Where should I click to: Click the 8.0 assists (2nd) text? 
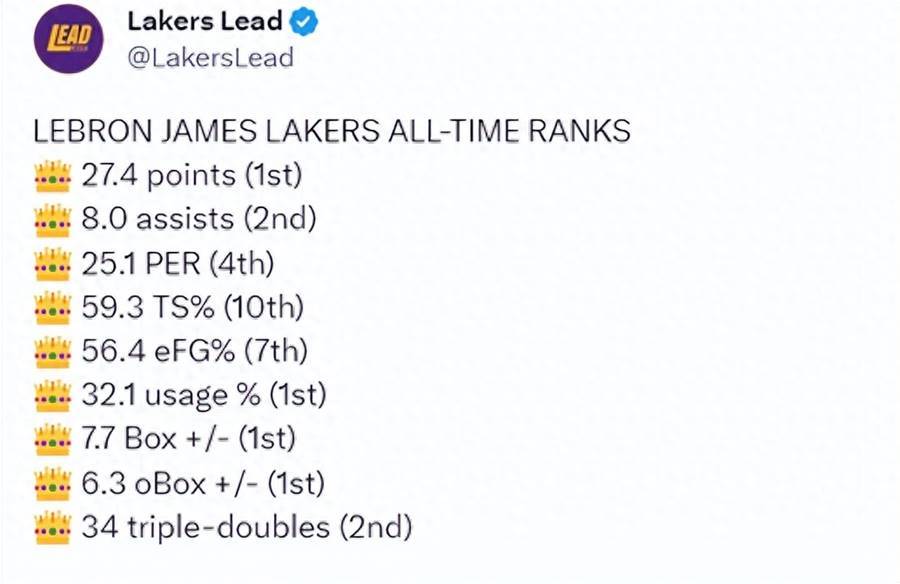click(x=199, y=219)
